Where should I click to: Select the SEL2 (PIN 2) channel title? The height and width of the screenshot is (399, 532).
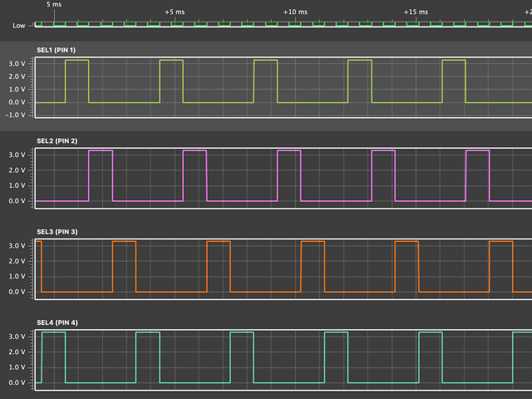57,140
